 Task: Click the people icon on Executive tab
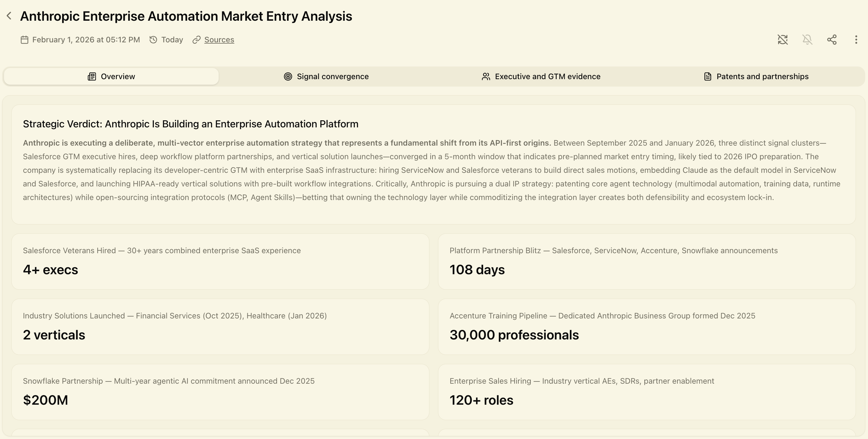pos(486,77)
